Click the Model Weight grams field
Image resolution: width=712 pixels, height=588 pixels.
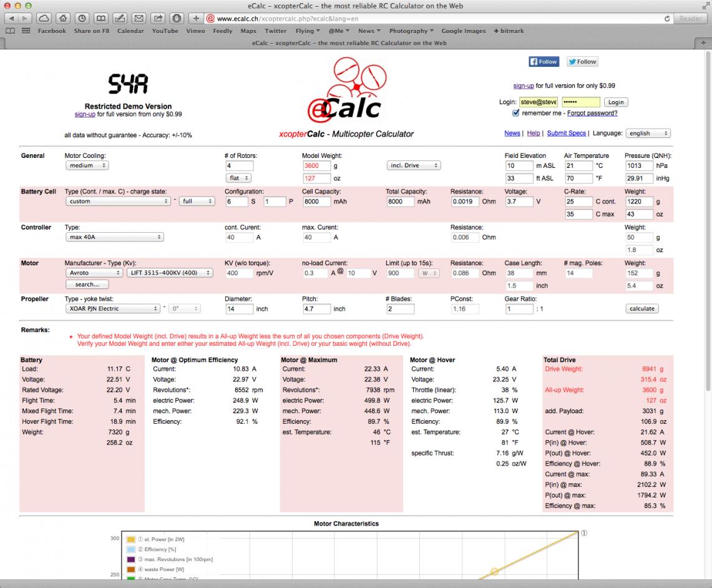316,165
